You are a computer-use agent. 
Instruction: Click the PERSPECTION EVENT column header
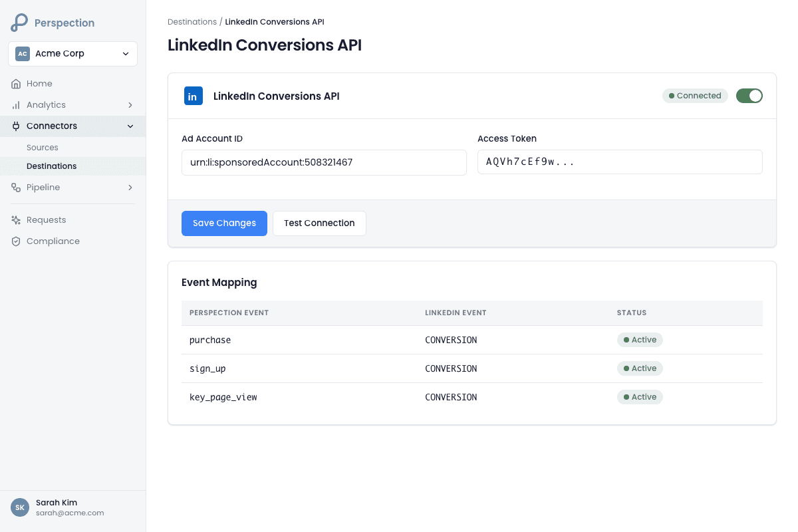229,313
